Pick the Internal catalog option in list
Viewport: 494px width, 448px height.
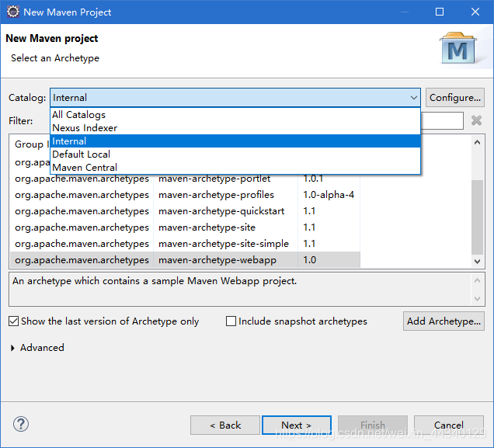click(235, 141)
